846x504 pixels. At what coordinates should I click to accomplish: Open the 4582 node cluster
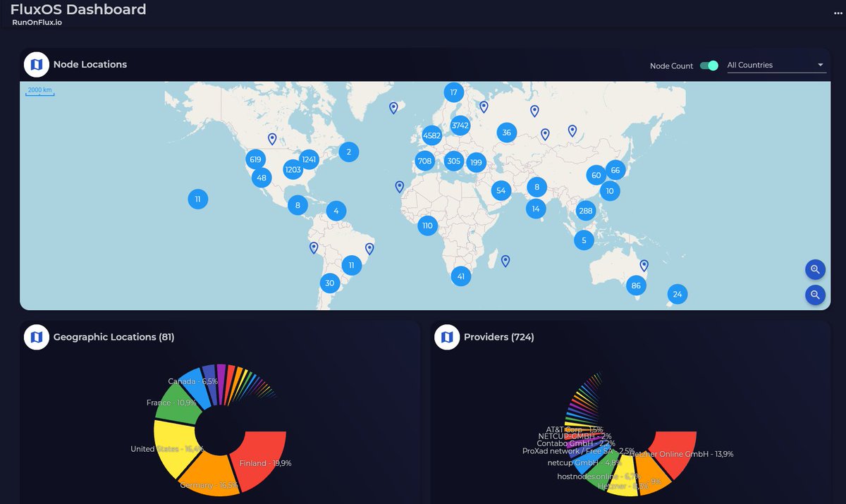click(x=431, y=135)
